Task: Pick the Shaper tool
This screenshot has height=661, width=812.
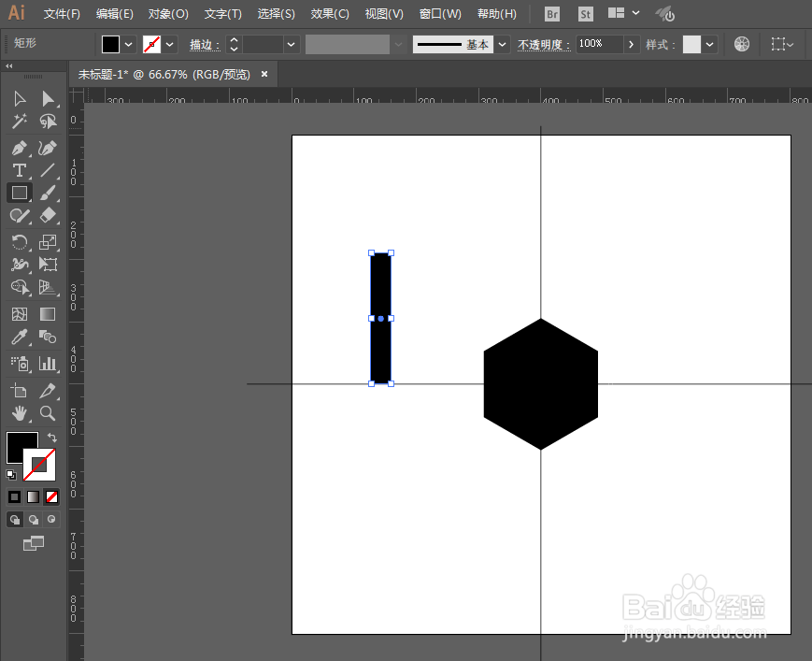Action: pos(20,215)
